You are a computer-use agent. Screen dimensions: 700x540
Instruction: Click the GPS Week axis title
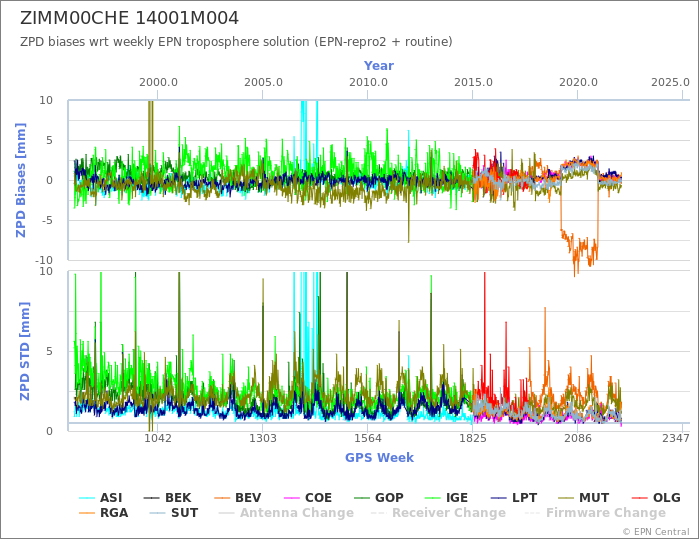click(379, 457)
